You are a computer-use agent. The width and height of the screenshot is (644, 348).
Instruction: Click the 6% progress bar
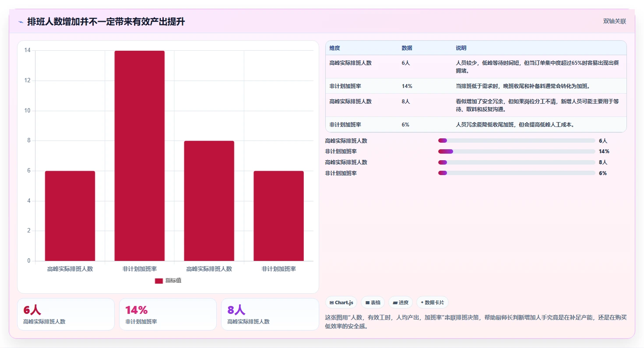(x=517, y=173)
